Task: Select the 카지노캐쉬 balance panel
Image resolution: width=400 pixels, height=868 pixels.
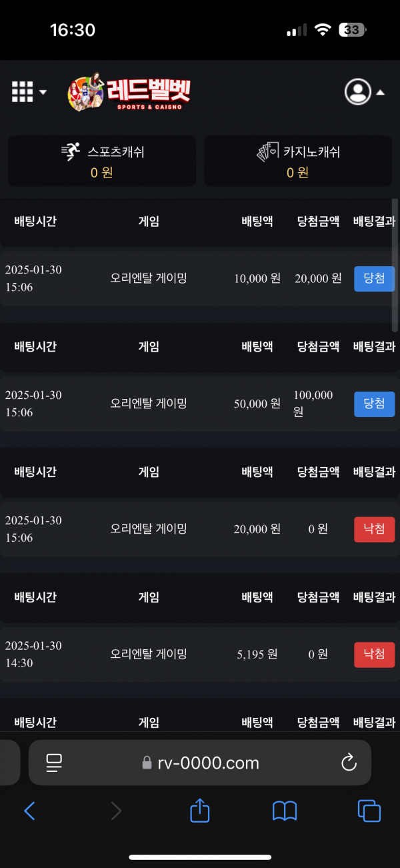Action: pos(298,161)
